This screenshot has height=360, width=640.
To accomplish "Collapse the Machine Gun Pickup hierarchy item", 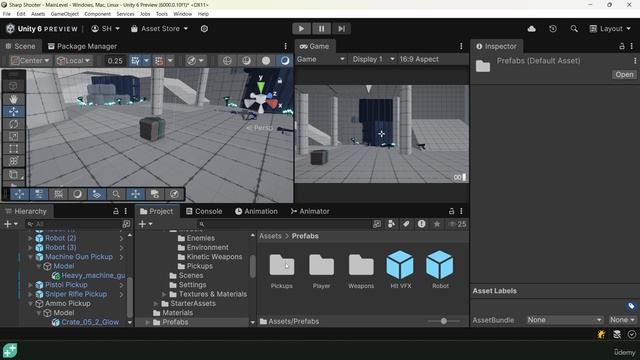I will coord(30,257).
